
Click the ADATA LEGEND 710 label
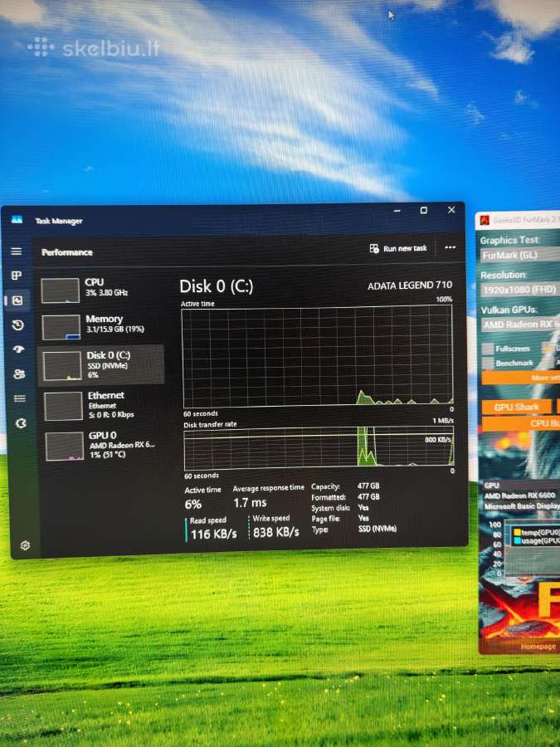tap(410, 285)
